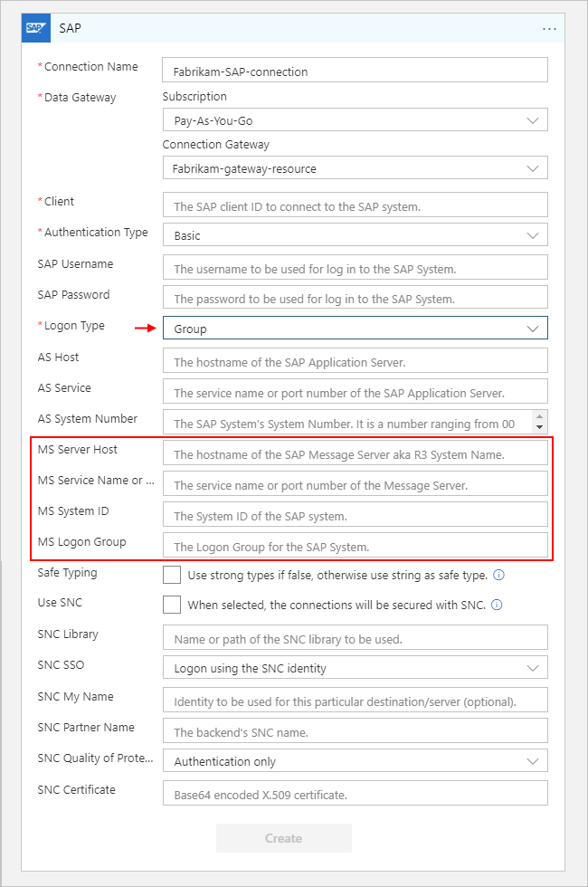Click the info icon beside Safe Typing
The height and width of the screenshot is (887, 588).
(x=498, y=575)
